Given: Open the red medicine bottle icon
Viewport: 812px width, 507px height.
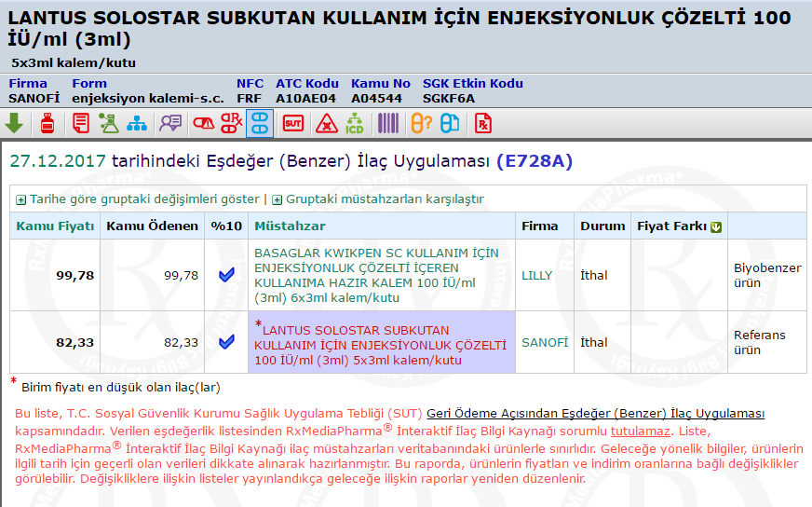Looking at the screenshot, I should [47, 123].
